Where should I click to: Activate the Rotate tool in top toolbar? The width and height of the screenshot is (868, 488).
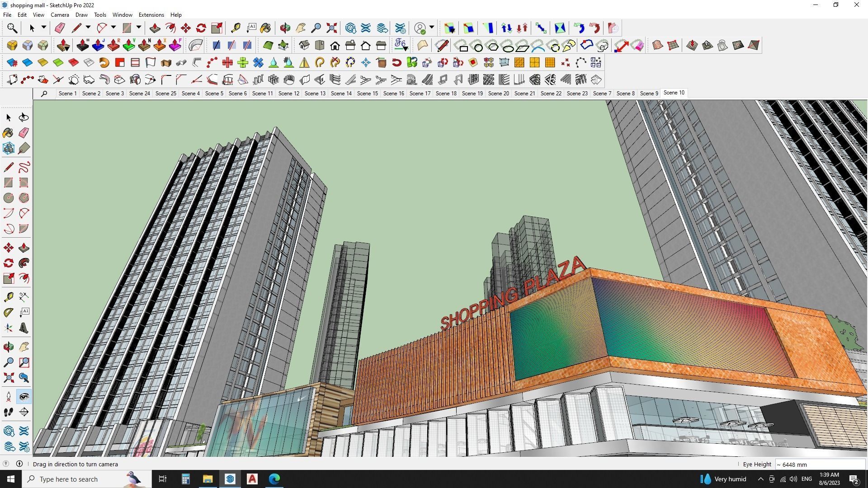[201, 28]
